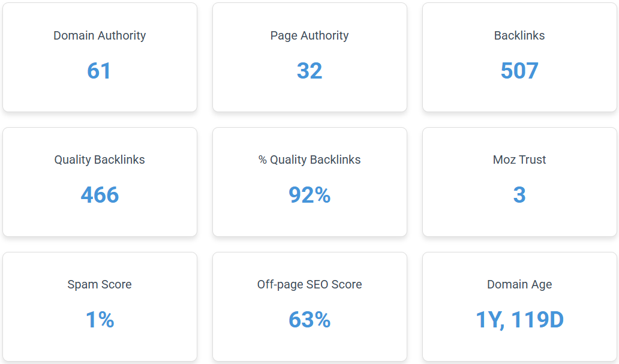Image resolution: width=619 pixels, height=364 pixels.
Task: Click the Domain Authority card label
Action: coord(100,35)
